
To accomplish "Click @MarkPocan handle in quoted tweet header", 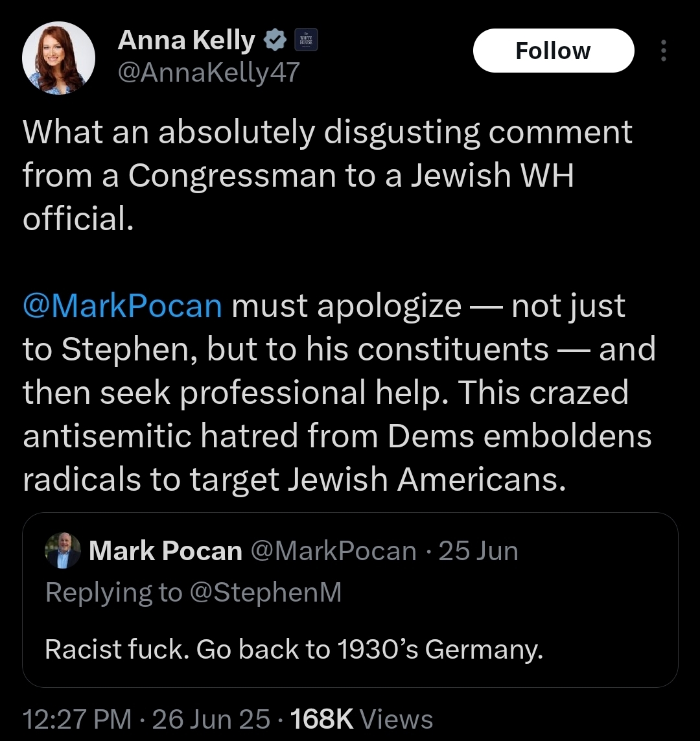I will click(x=333, y=551).
